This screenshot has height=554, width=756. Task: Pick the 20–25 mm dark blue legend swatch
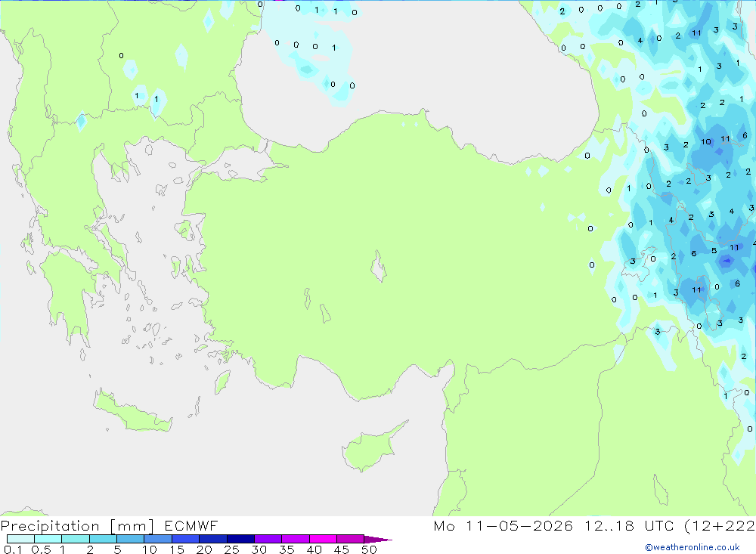213,539
